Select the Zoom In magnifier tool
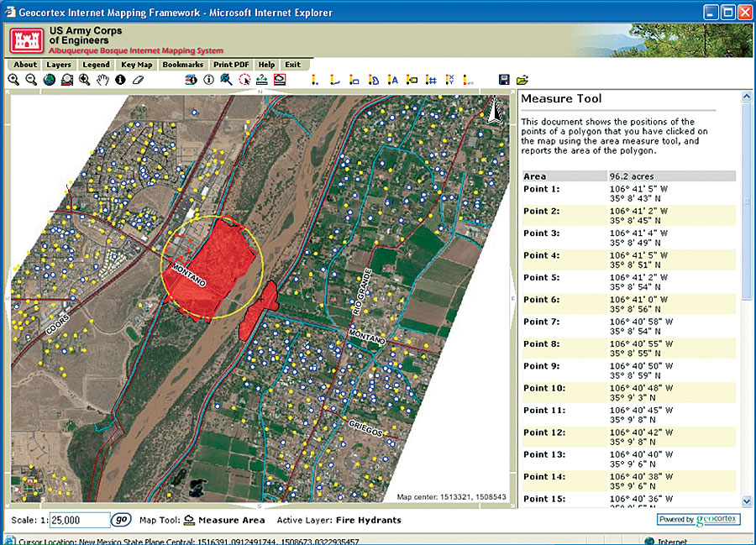 13,80
